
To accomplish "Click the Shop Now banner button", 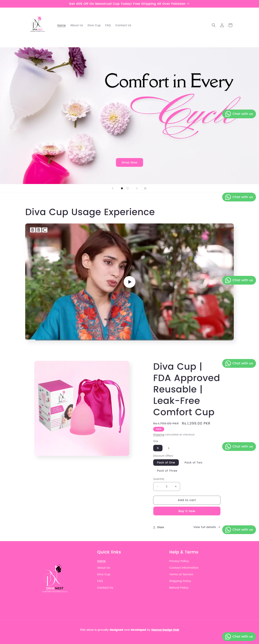I will pyautogui.click(x=129, y=163).
